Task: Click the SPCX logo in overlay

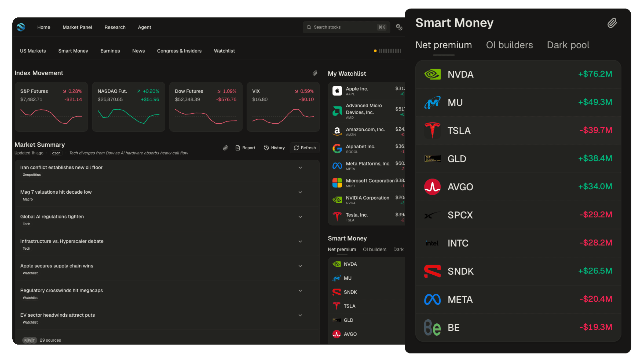Action: point(432,215)
